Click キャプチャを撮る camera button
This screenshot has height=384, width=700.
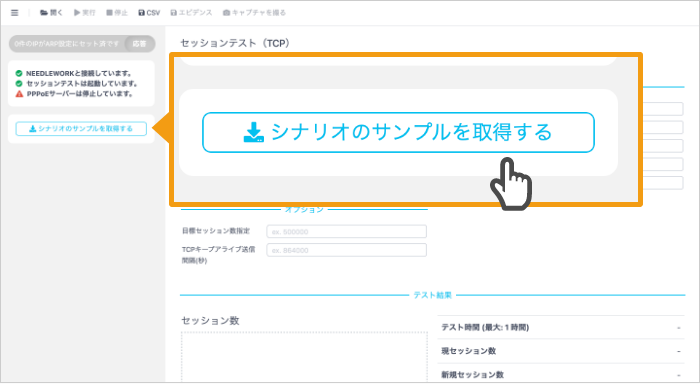click(254, 13)
